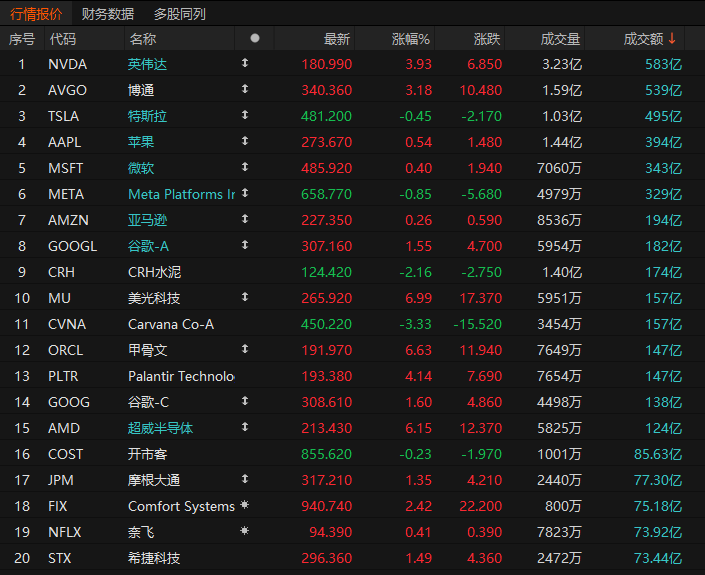Image resolution: width=705 pixels, height=575 pixels.
Task: Click the up-down marker icon in ORCL row
Action: 245,349
